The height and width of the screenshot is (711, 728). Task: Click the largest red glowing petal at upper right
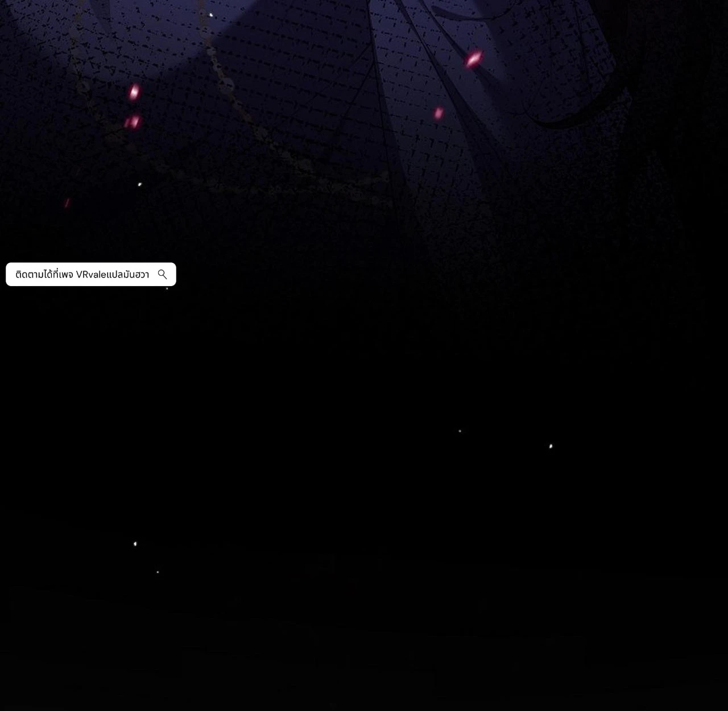[x=474, y=59]
